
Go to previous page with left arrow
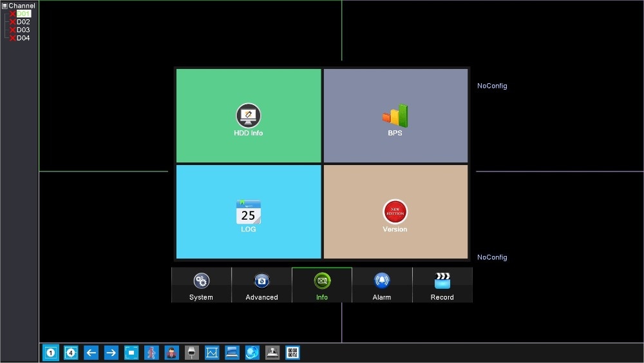(x=91, y=353)
